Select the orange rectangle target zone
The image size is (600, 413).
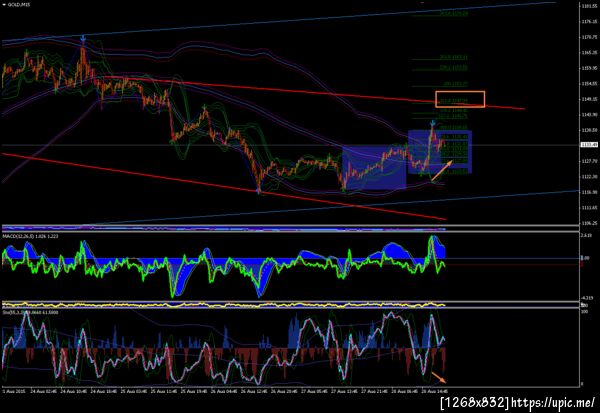tap(460, 99)
